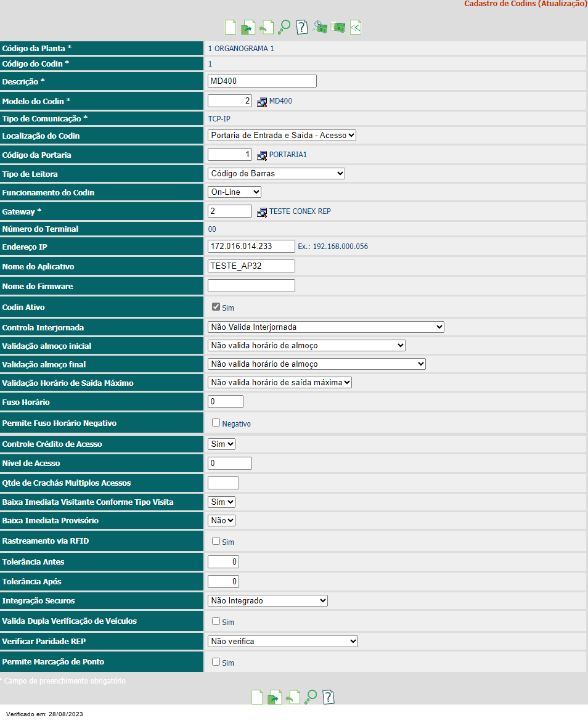Viewport: 588px width, 723px height.
Task: Click the TCP-IP communication type value
Action: tap(219, 118)
